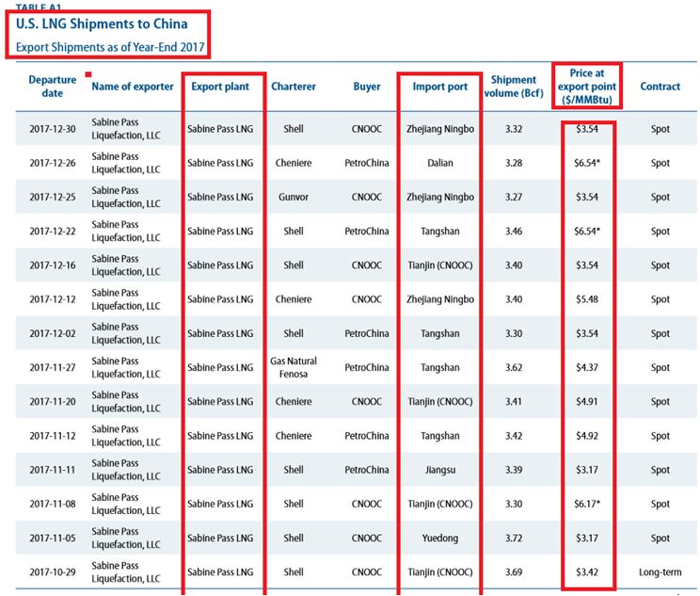Select "Tangshan" port in 2017-12-02 row
This screenshot has width=700, height=596.
pyautogui.click(x=440, y=333)
